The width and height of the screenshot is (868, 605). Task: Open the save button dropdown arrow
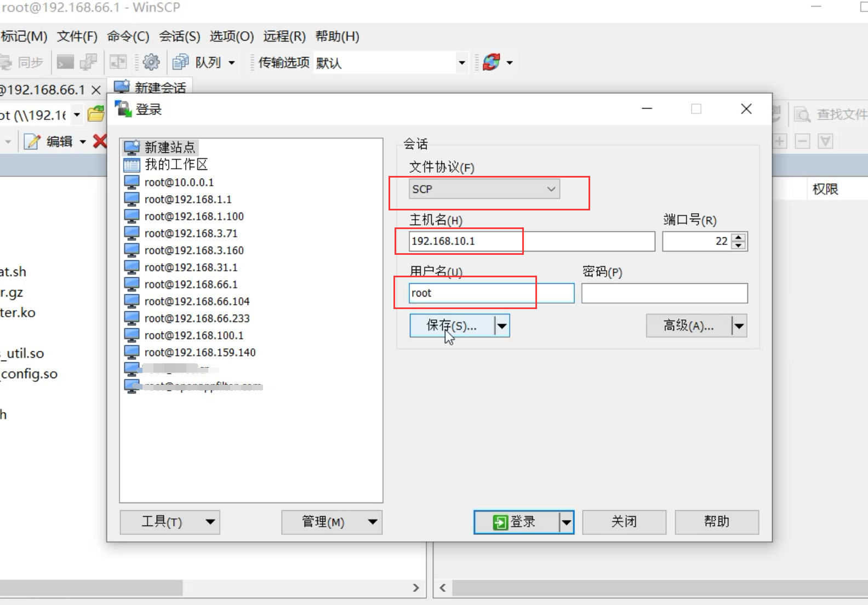click(502, 326)
